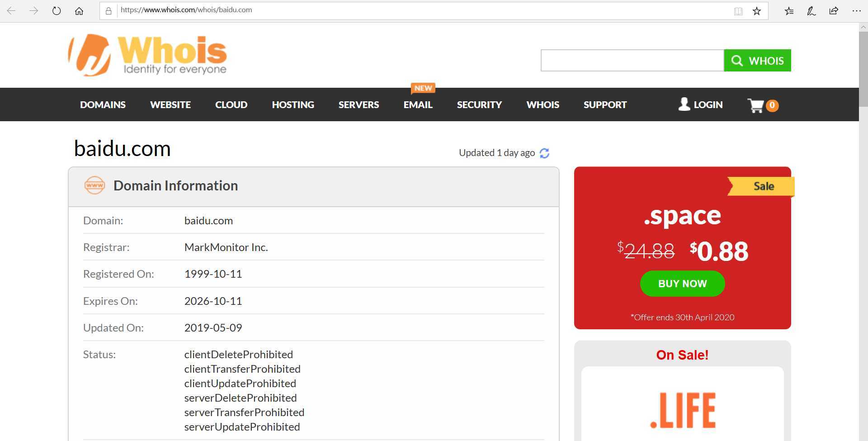Open the SECURITY menu
Screen dimensions: 868x441
click(x=479, y=104)
